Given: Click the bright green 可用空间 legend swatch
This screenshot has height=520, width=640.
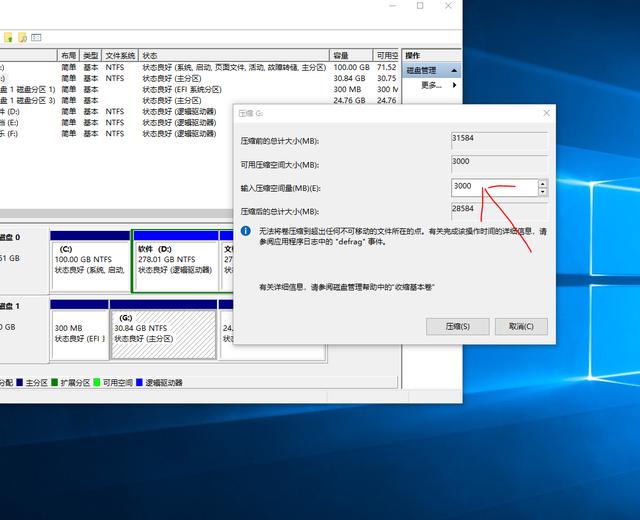Looking at the screenshot, I should pyautogui.click(x=97, y=382).
